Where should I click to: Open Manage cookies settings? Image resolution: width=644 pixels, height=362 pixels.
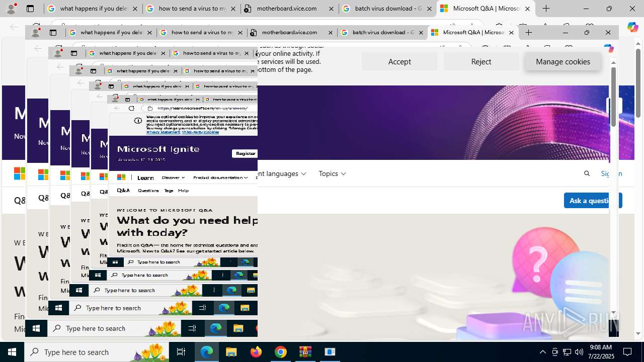click(563, 61)
